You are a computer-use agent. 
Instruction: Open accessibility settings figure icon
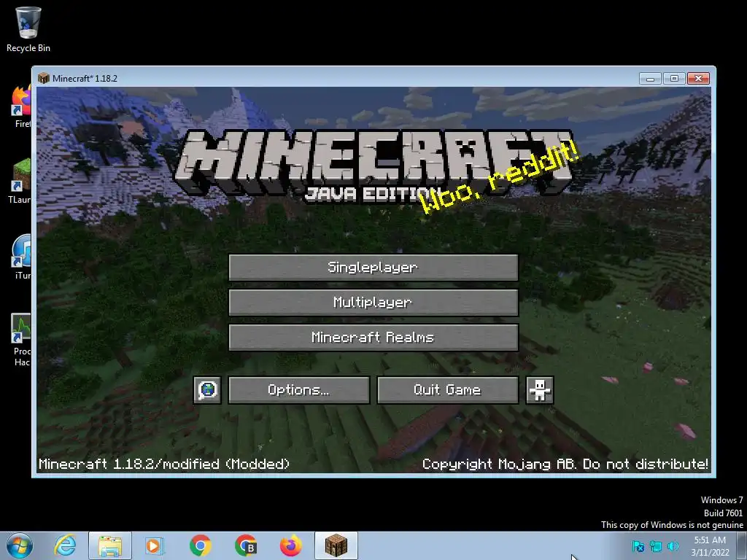[539, 390]
